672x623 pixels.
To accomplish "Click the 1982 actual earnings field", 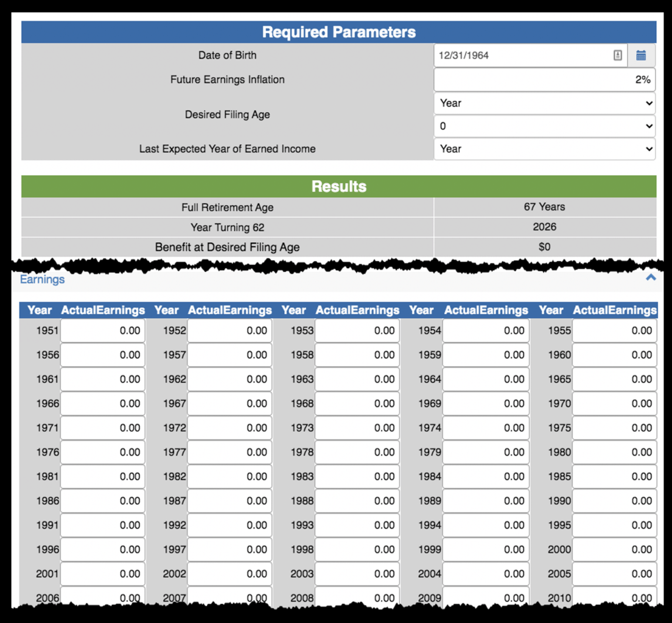I will tap(229, 477).
